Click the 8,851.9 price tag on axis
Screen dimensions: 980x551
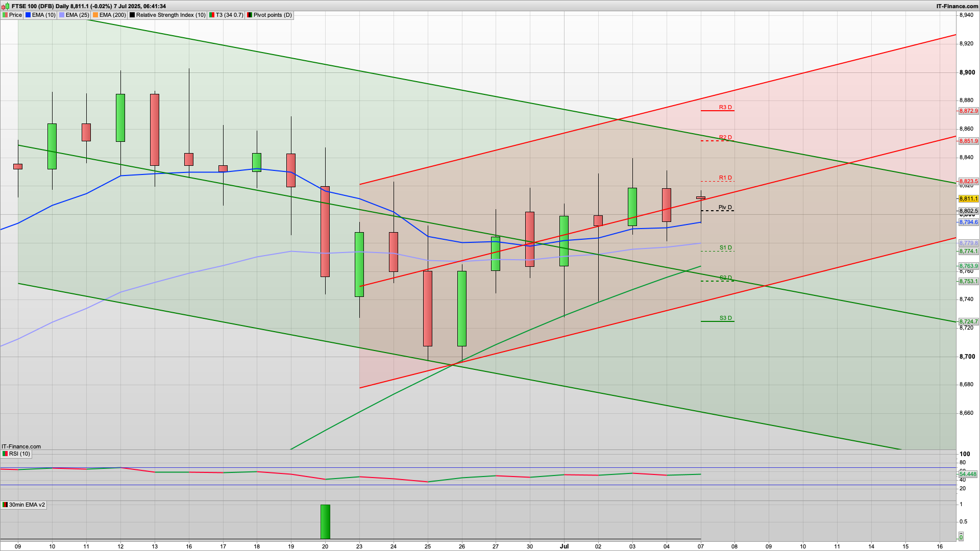968,141
